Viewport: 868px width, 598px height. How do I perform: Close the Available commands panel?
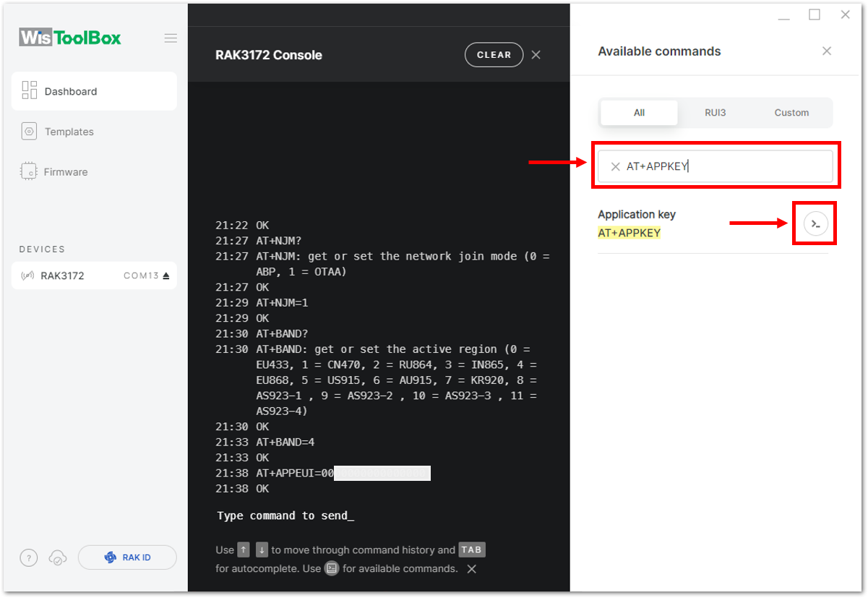pos(827,51)
